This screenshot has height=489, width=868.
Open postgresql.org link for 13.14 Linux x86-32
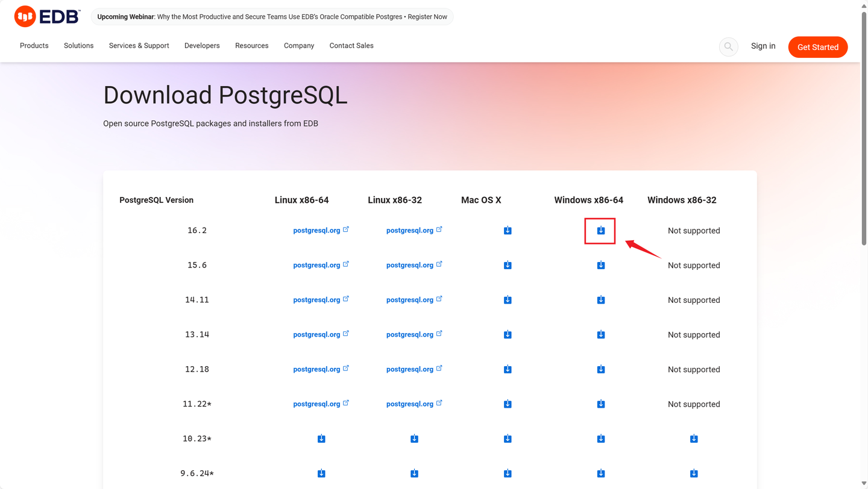pyautogui.click(x=414, y=335)
